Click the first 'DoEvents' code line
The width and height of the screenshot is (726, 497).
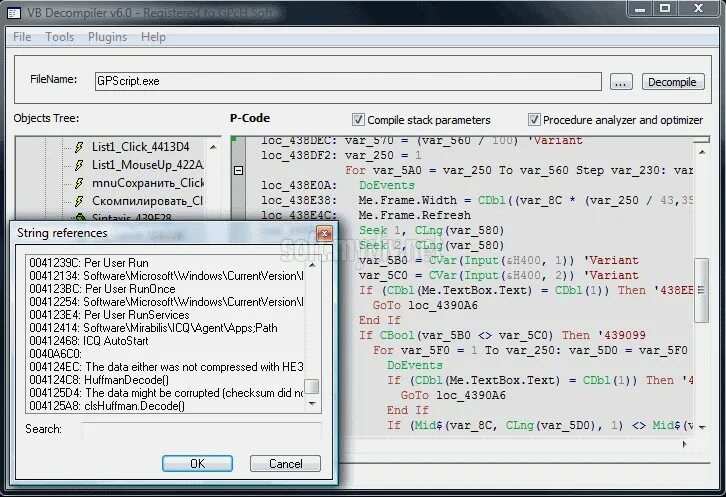pos(387,185)
